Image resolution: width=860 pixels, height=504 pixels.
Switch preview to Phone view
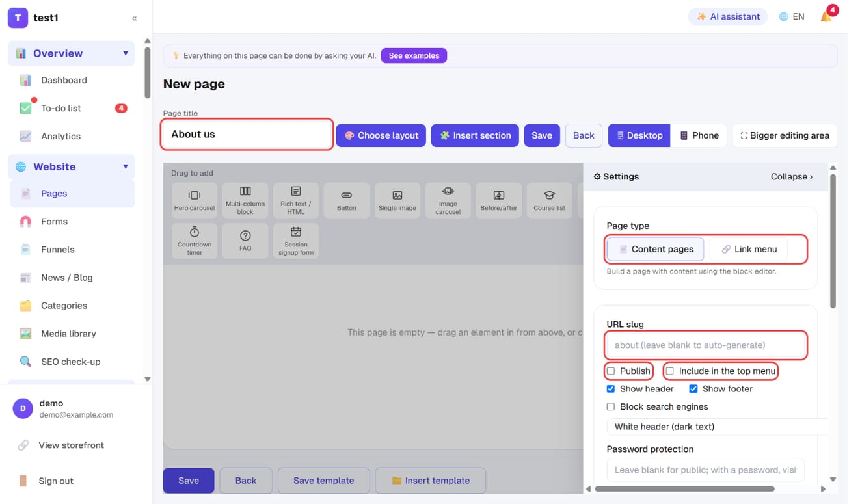pos(699,135)
